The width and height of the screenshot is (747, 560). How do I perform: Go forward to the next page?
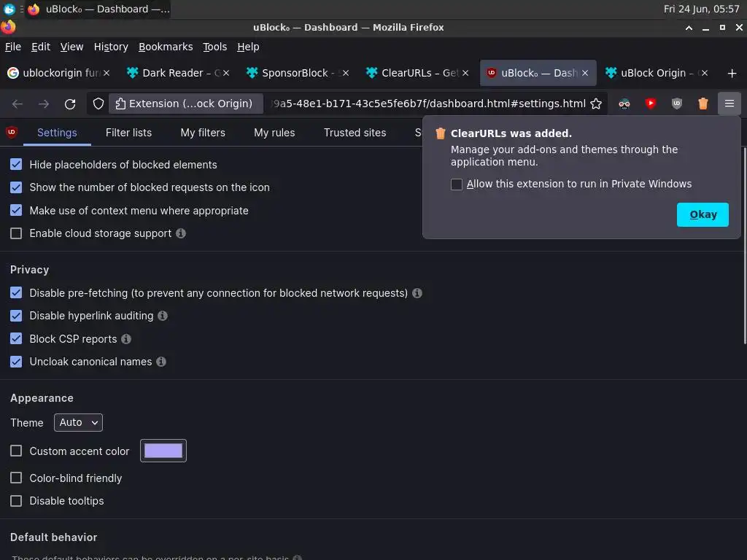coord(44,104)
